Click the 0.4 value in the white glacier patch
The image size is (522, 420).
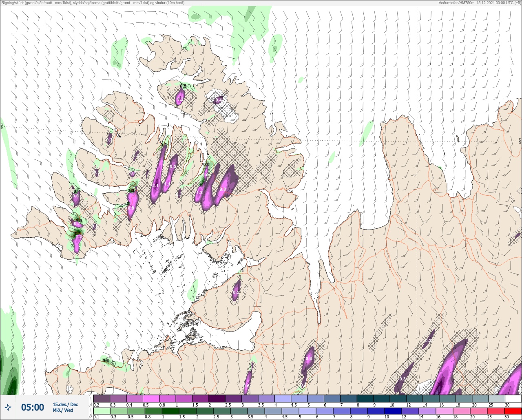tap(219, 100)
